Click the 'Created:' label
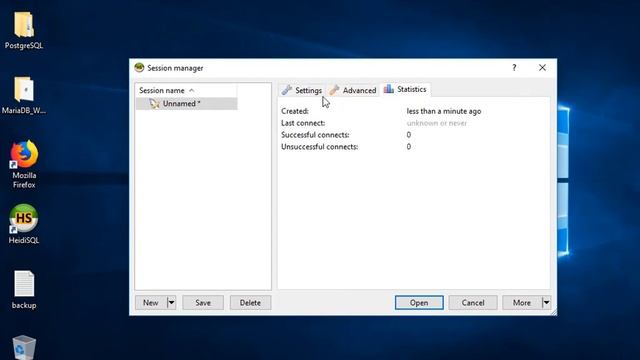The width and height of the screenshot is (640, 360). click(x=295, y=111)
